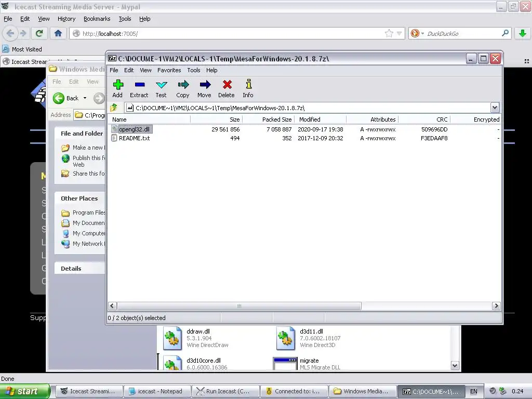Click the right arrow of 7-Zip scrollbar
The width and height of the screenshot is (532, 399).
coord(496,305)
